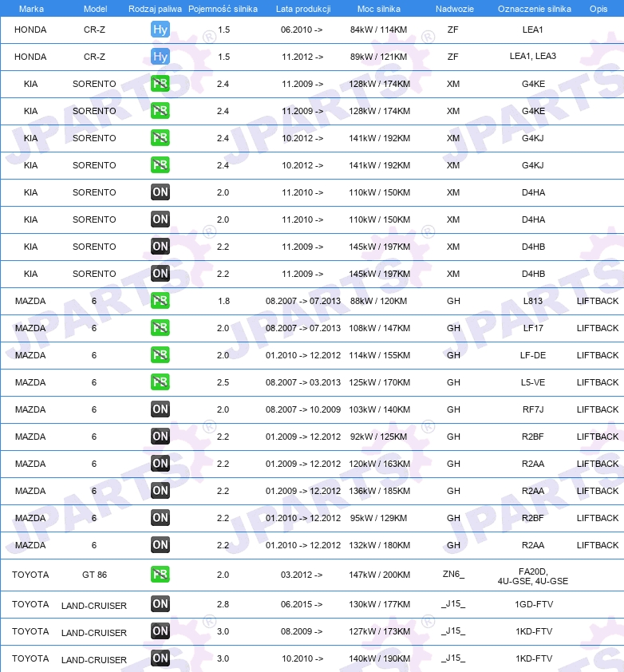The width and height of the screenshot is (624, 672).
Task: Click the Hy hybrid icon in the 89kW CR-Z row
Action: click(x=160, y=57)
